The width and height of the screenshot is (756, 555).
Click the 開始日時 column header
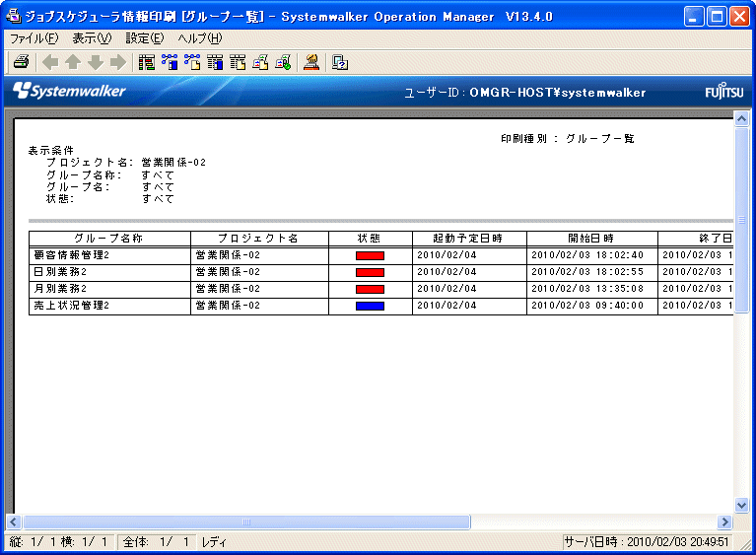point(591,239)
